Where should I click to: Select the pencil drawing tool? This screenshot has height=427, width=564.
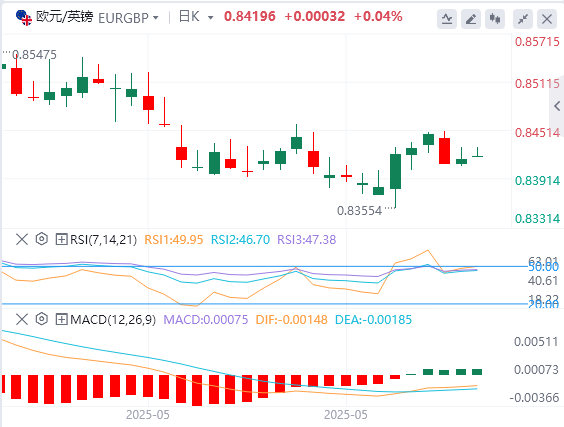[x=471, y=19]
